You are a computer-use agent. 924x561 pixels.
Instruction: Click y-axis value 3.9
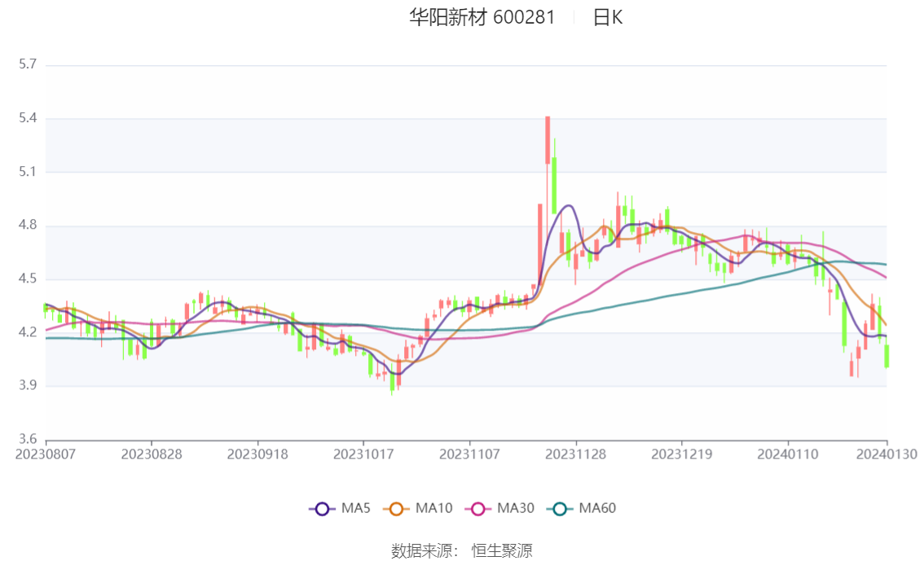click(x=28, y=386)
